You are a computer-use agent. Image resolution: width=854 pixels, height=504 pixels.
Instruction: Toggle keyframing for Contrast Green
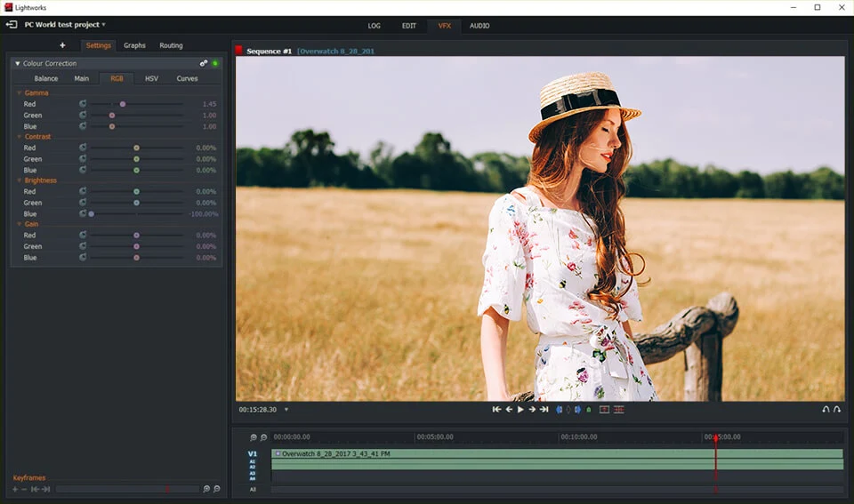[x=83, y=159]
